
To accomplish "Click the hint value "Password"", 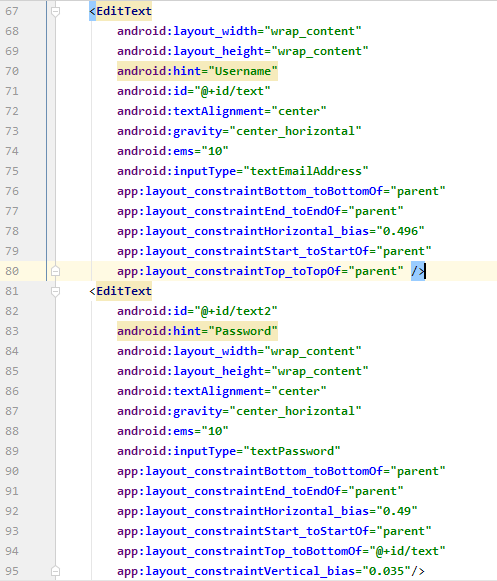I will click(243, 331).
